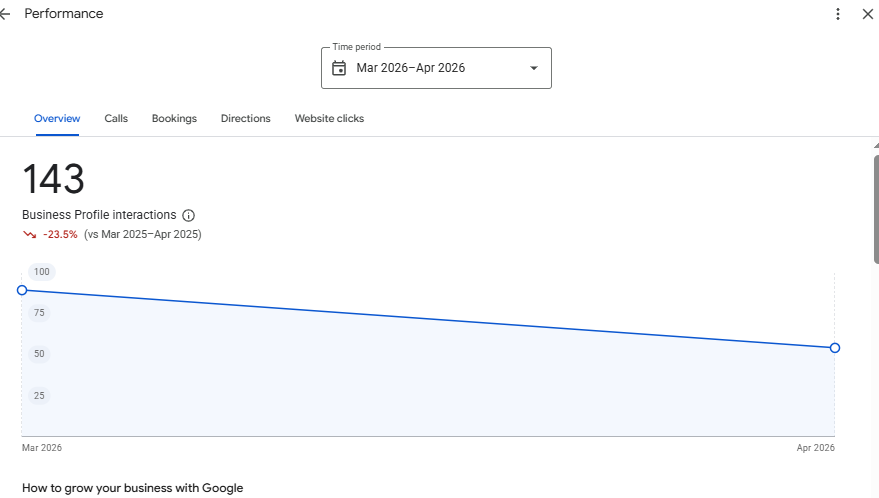Open the Bookings tab

pyautogui.click(x=174, y=118)
